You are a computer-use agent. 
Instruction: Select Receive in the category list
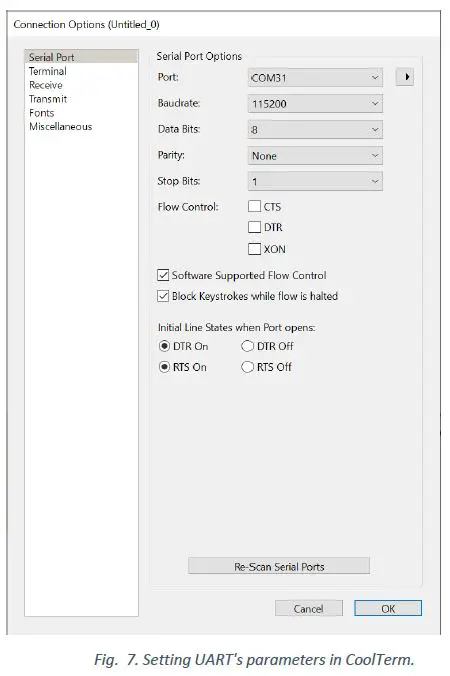click(46, 85)
